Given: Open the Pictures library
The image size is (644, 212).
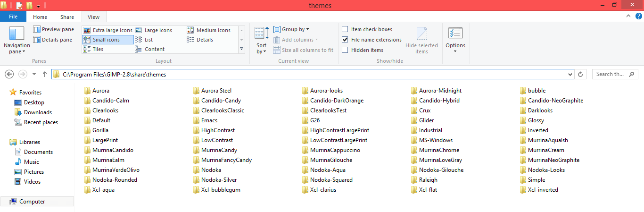Looking at the screenshot, I should (x=34, y=172).
